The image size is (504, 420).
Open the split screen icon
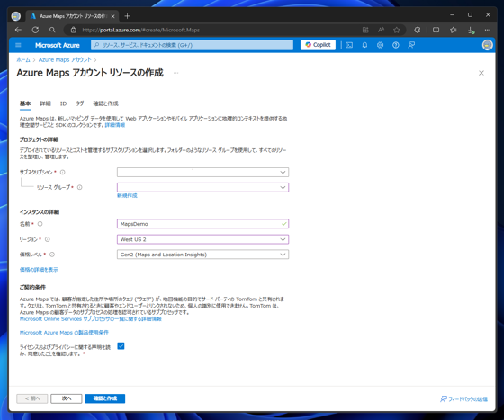tap(436, 30)
